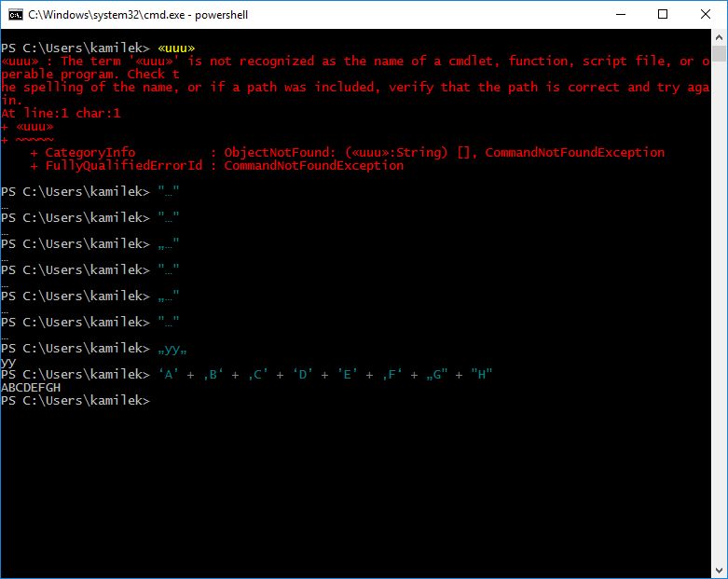
Task: Click the „yy„ command input text
Action: (x=172, y=349)
